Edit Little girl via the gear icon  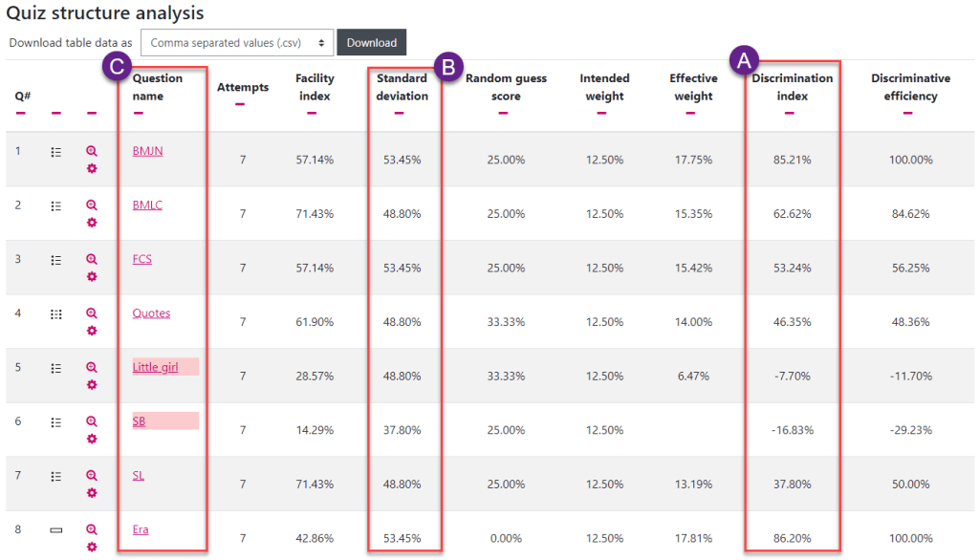[x=92, y=385]
